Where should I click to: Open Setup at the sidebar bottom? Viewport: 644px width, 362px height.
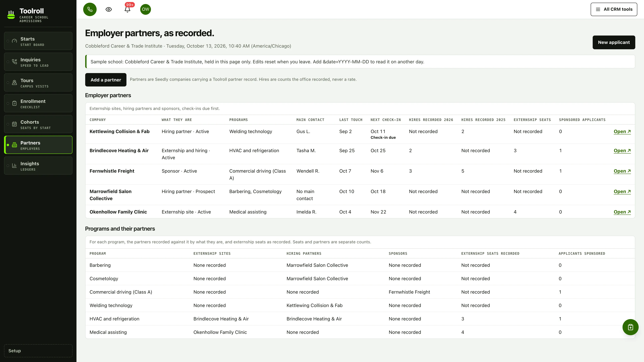(x=38, y=351)
